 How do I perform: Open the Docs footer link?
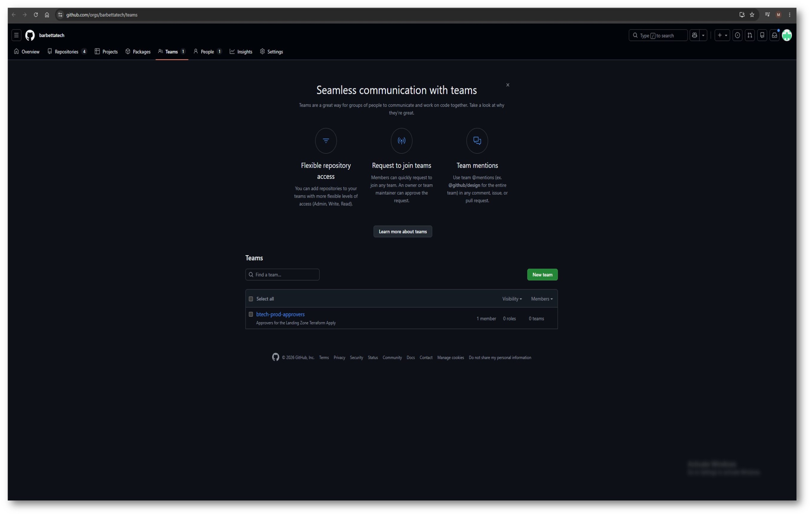[410, 358]
